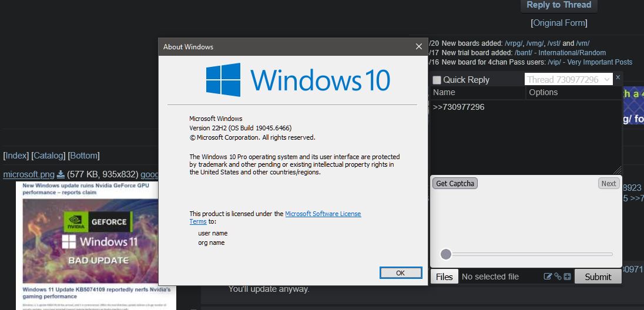Click the link/URL icon beside Submit

(558, 277)
